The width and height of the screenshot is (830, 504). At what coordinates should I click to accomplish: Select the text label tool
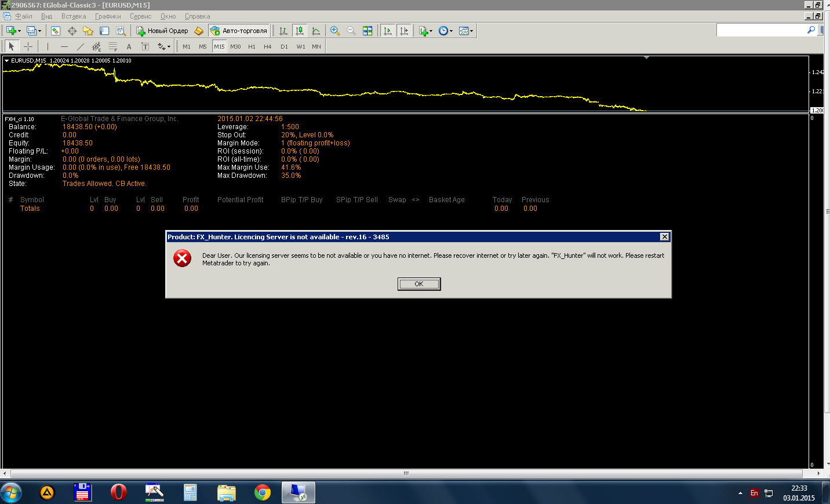tap(145, 46)
